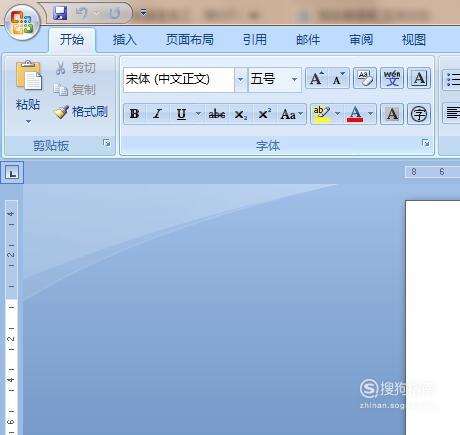Screen dimensions: 460x435
Task: Undo last action in quick access toolbar
Action: click(82, 13)
